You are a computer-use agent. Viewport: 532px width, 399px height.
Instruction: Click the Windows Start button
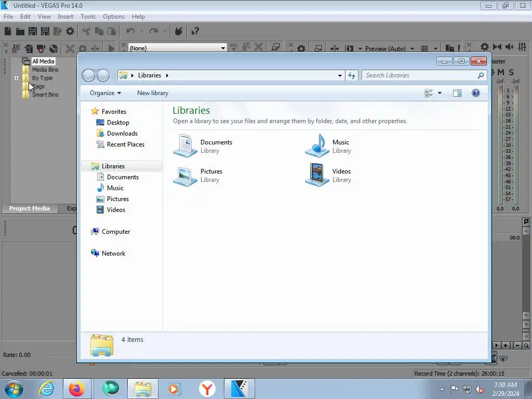coord(14,389)
